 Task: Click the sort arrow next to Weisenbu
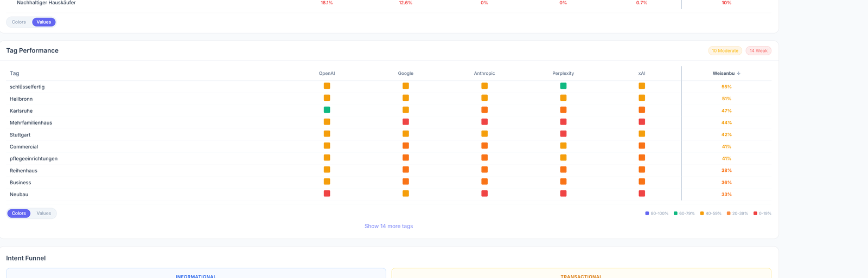coord(739,73)
